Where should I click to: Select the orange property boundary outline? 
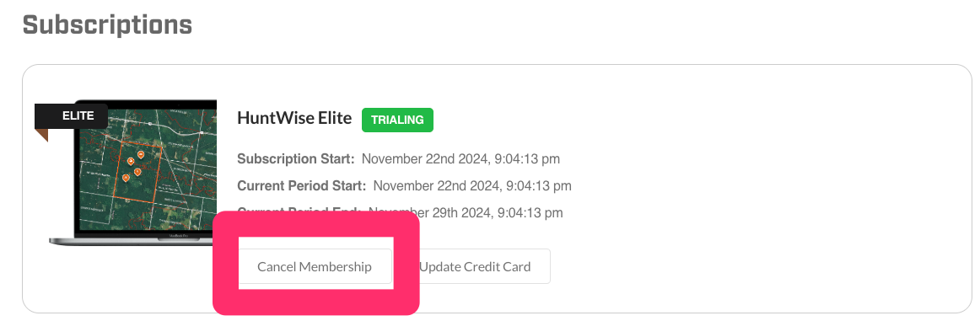pyautogui.click(x=139, y=170)
